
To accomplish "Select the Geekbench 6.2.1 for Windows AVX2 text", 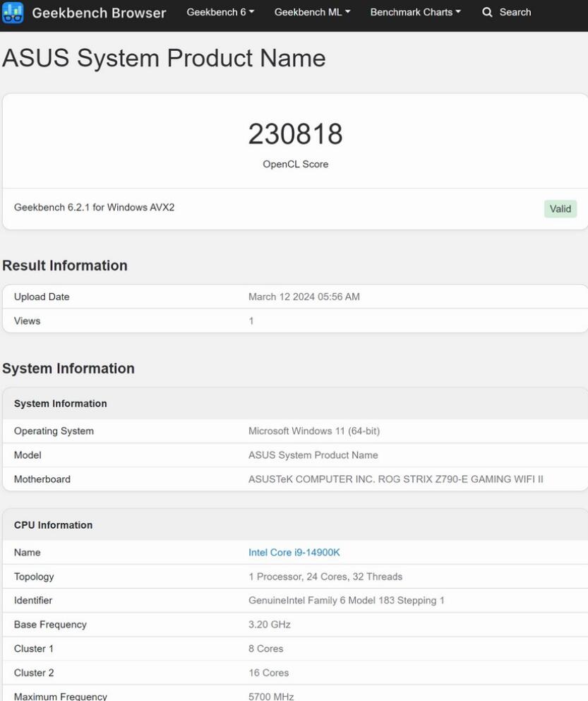I will tap(94, 208).
